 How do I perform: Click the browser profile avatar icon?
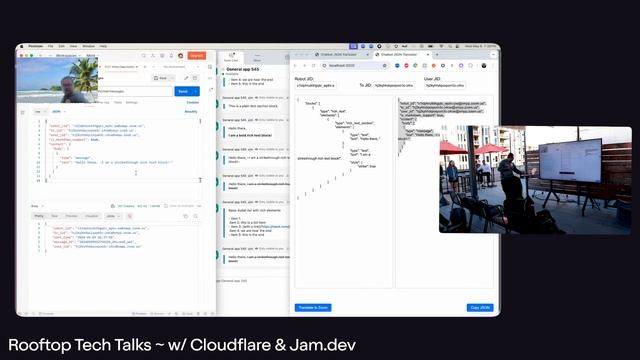point(484,65)
